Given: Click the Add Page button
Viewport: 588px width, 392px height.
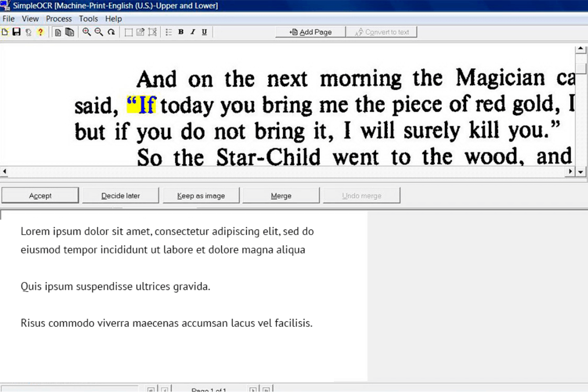Looking at the screenshot, I should coord(310,32).
